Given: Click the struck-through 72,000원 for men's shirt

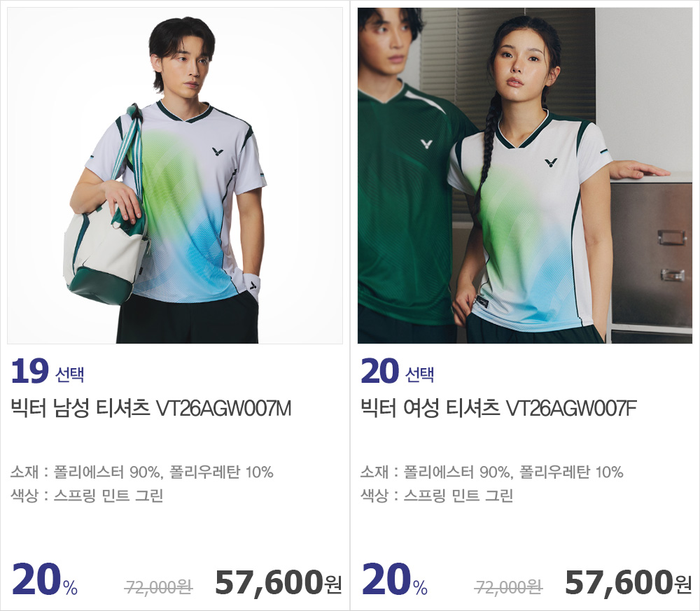Looking at the screenshot, I should (159, 587).
